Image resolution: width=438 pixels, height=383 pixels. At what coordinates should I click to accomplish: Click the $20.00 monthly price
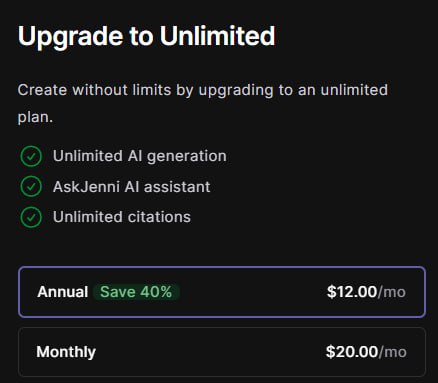coord(352,352)
